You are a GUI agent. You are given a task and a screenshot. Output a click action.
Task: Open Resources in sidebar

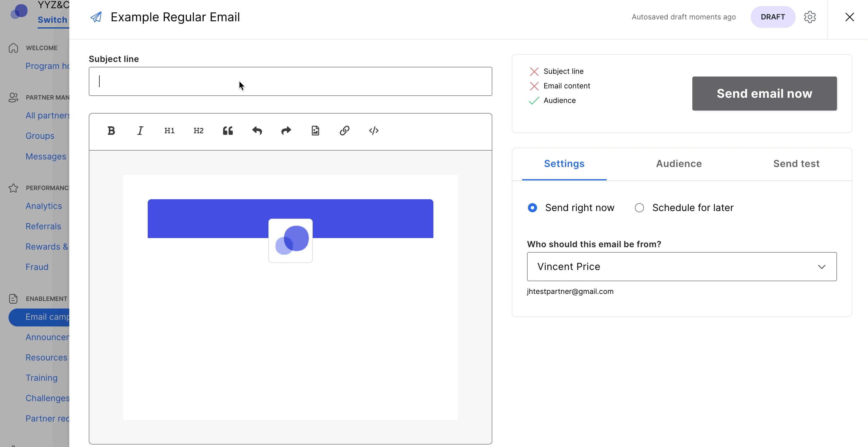click(x=46, y=357)
